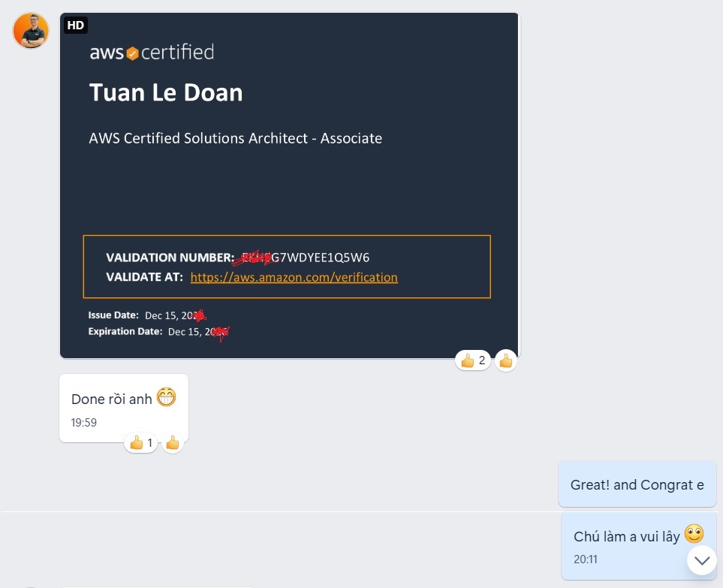Click the 20:11 message timestamp
This screenshot has height=588, width=723.
click(586, 559)
